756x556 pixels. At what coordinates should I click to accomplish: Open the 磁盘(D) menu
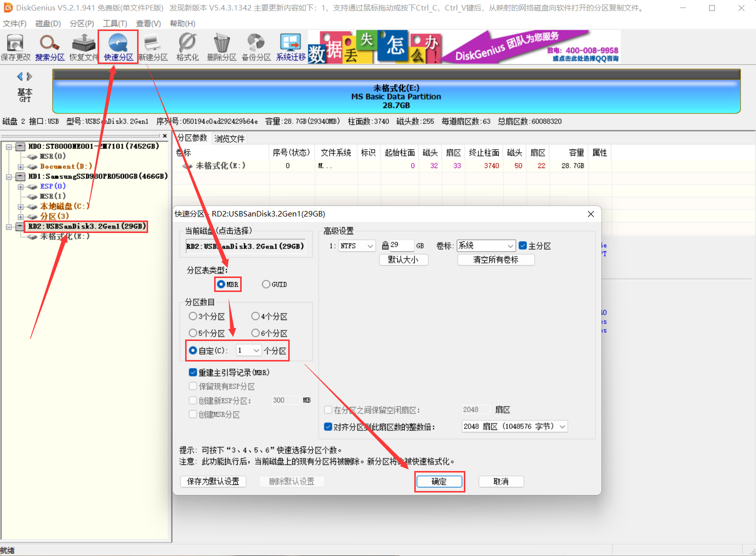48,23
